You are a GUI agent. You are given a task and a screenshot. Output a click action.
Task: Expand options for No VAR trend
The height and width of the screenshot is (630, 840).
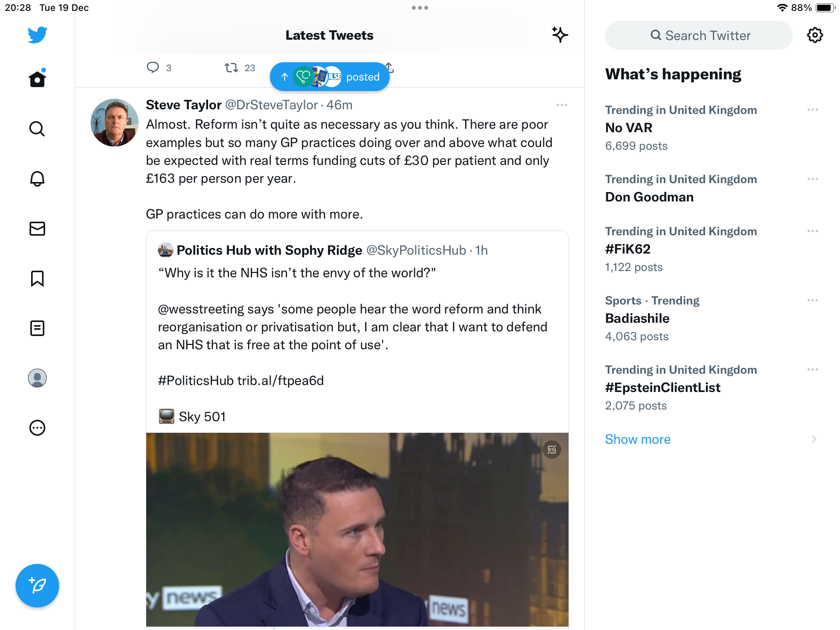point(813,110)
